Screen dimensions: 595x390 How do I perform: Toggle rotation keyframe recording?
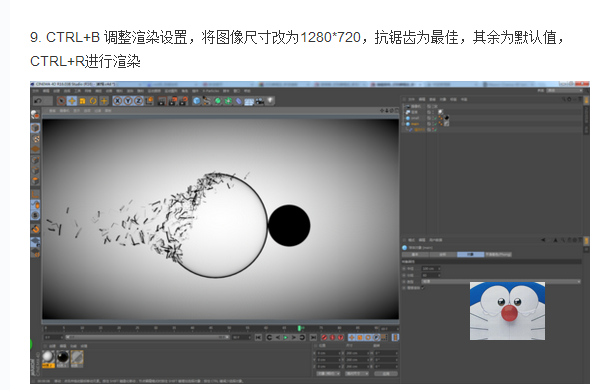368,337
